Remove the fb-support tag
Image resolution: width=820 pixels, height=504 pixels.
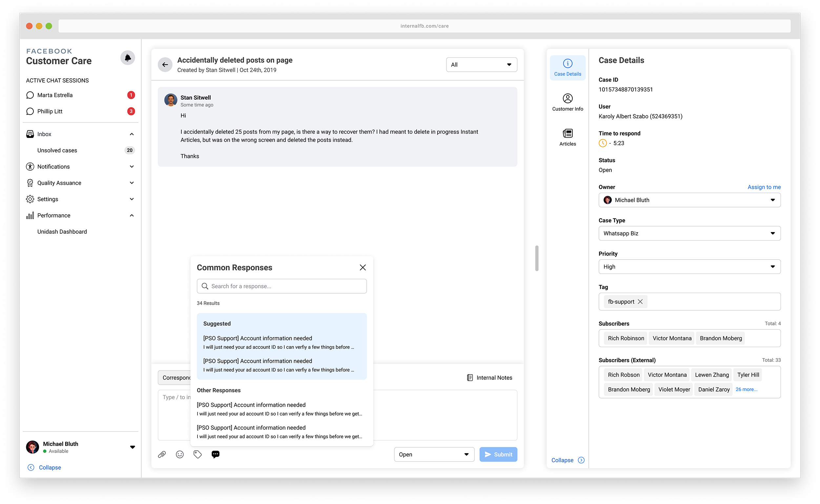coord(640,301)
